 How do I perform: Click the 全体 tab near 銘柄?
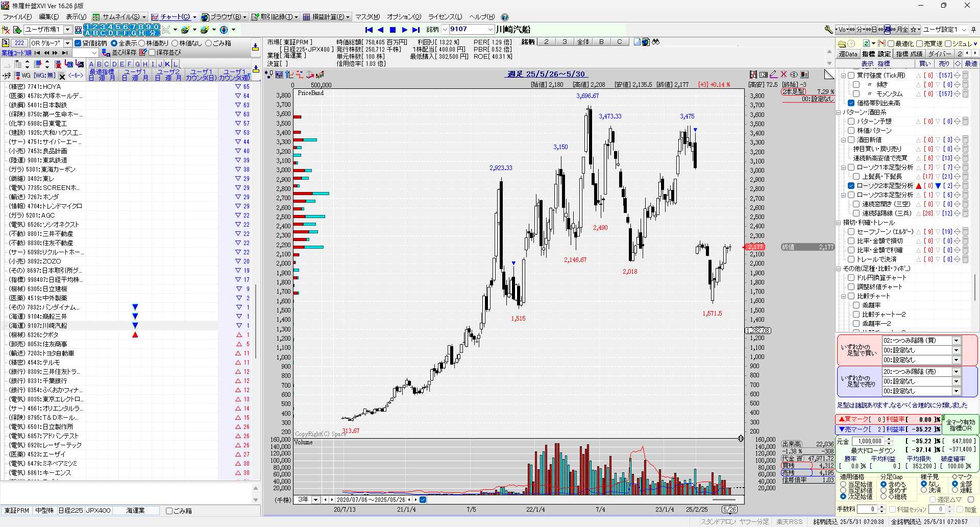click(x=583, y=42)
